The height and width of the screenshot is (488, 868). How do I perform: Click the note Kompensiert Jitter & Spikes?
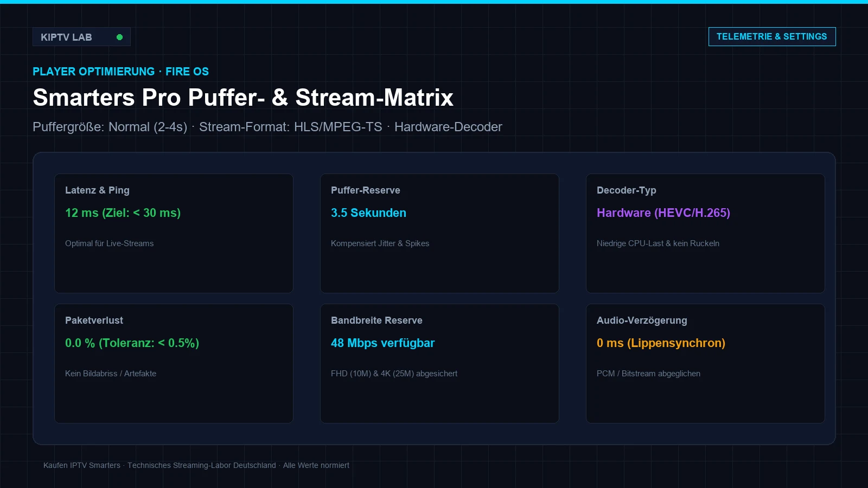380,243
